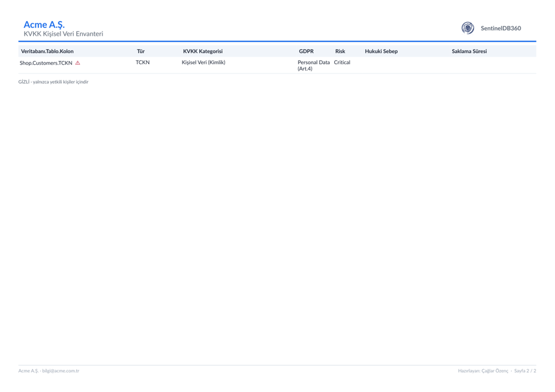This screenshot has width=555, height=392.
Task: Click the bilgi@acme.com.tr footer email
Action: tap(60, 371)
